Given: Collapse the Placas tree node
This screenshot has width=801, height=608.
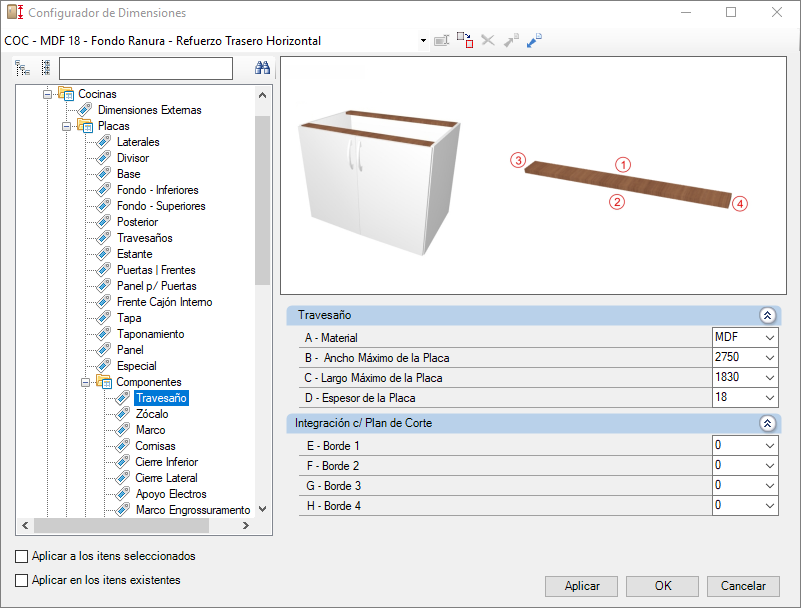Looking at the screenshot, I should point(66,126).
